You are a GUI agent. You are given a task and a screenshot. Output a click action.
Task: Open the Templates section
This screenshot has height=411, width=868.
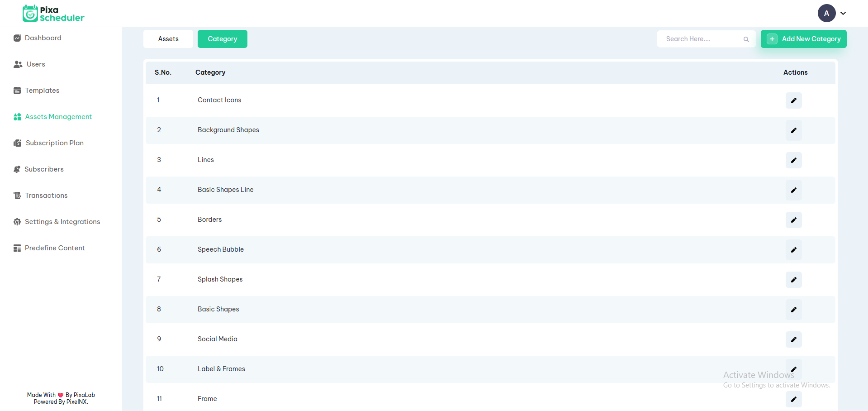pos(42,91)
